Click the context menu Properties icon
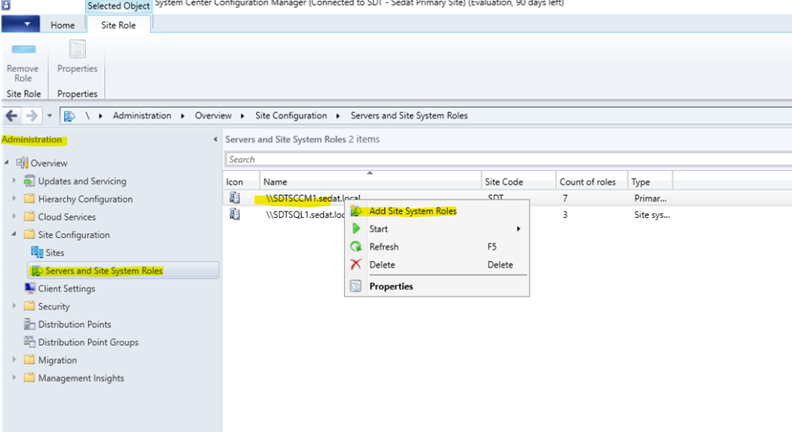The width and height of the screenshot is (792, 432). 356,286
